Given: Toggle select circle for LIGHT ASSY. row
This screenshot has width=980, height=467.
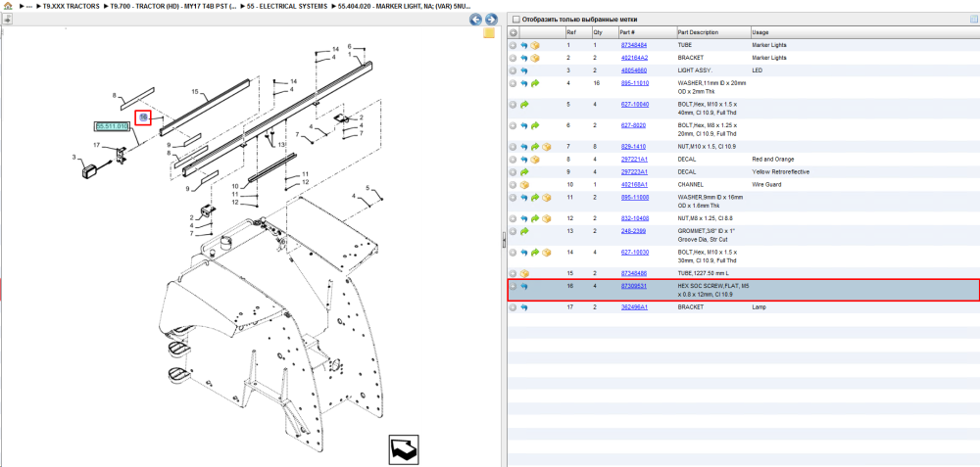Looking at the screenshot, I should (x=514, y=71).
